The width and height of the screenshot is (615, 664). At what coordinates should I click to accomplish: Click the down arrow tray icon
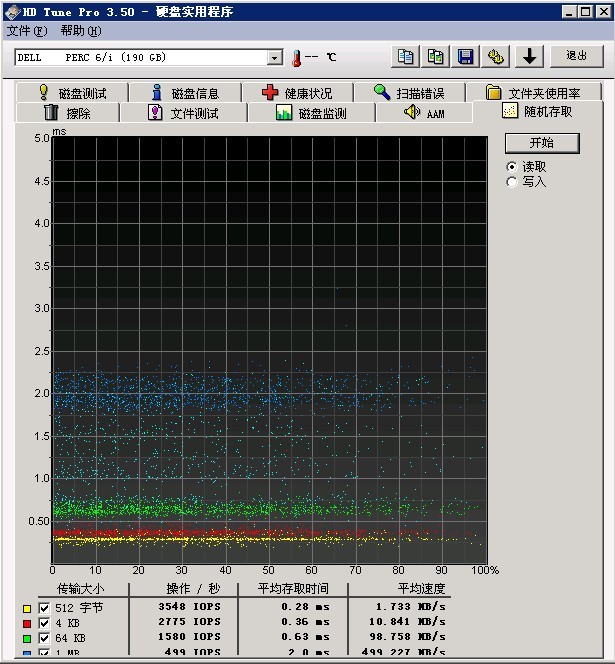(x=529, y=56)
